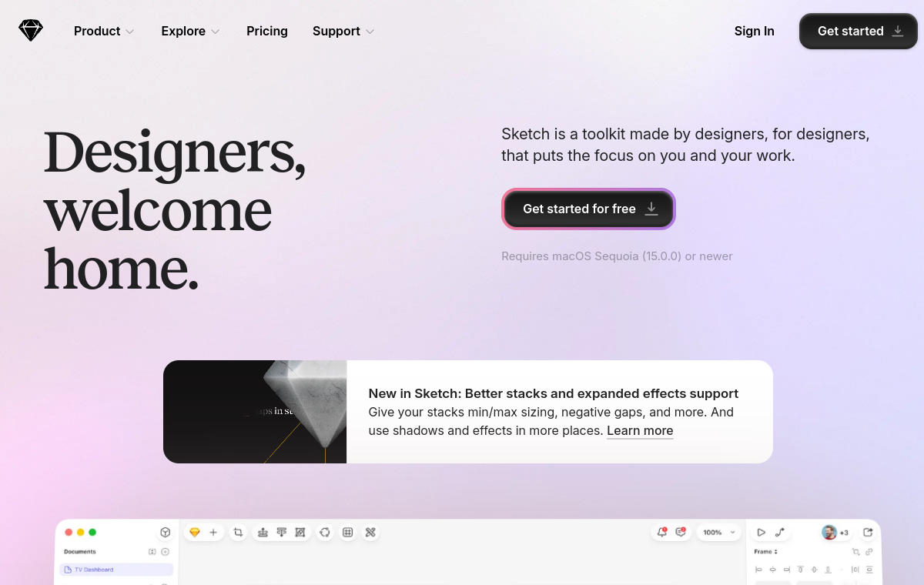Click the marble diamond banner thumbnail
The image size is (924, 585).
[x=255, y=412]
